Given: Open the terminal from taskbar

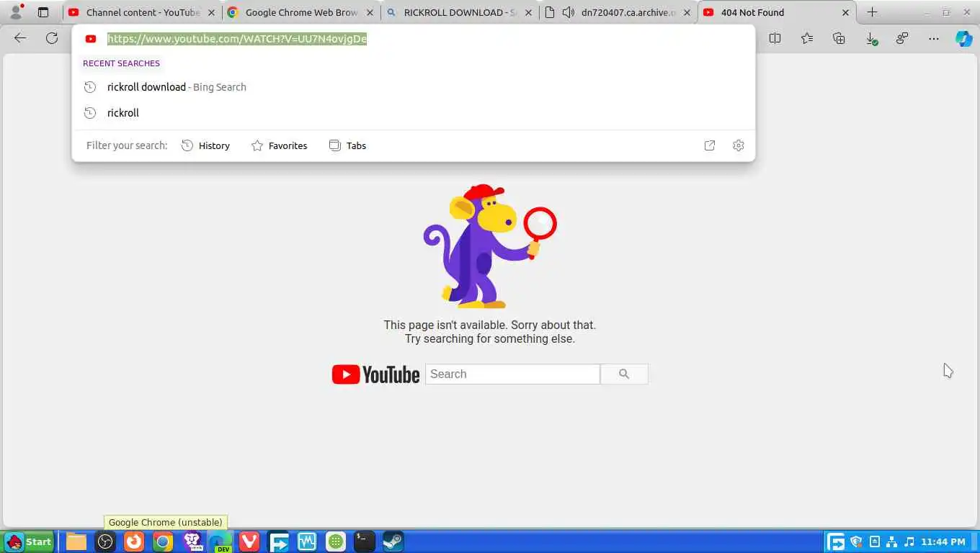Looking at the screenshot, I should click(x=365, y=541).
